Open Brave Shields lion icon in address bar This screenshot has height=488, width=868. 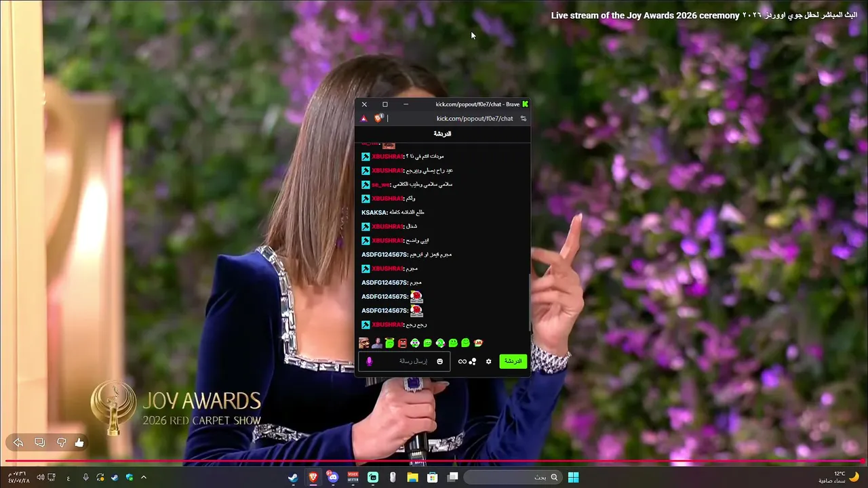coord(378,118)
